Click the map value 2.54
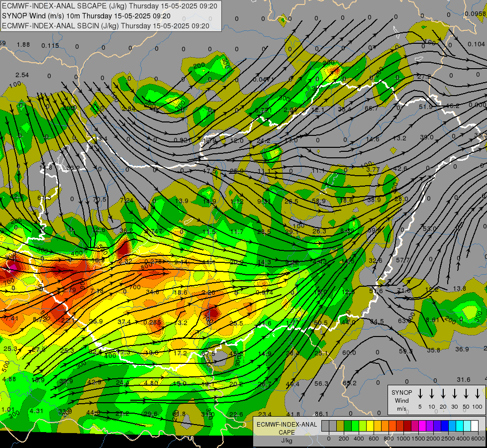Image resolution: width=487 pixels, height=448 pixels. coord(22,75)
